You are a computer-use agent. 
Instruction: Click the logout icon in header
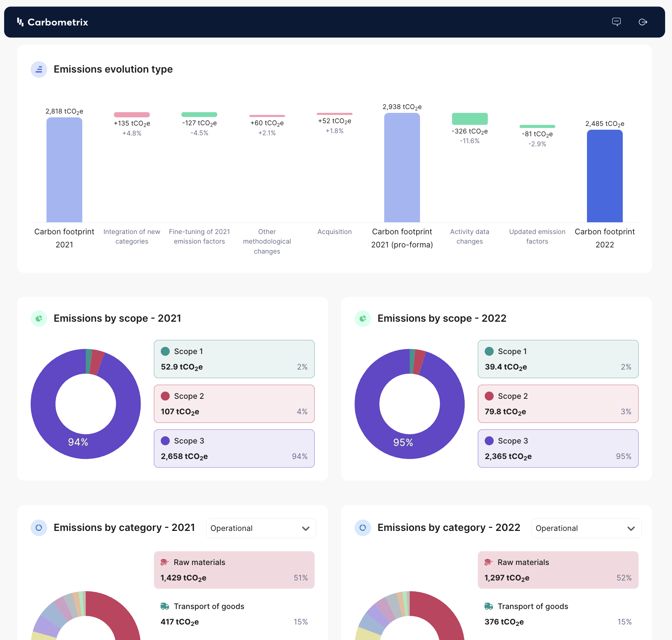pyautogui.click(x=643, y=22)
